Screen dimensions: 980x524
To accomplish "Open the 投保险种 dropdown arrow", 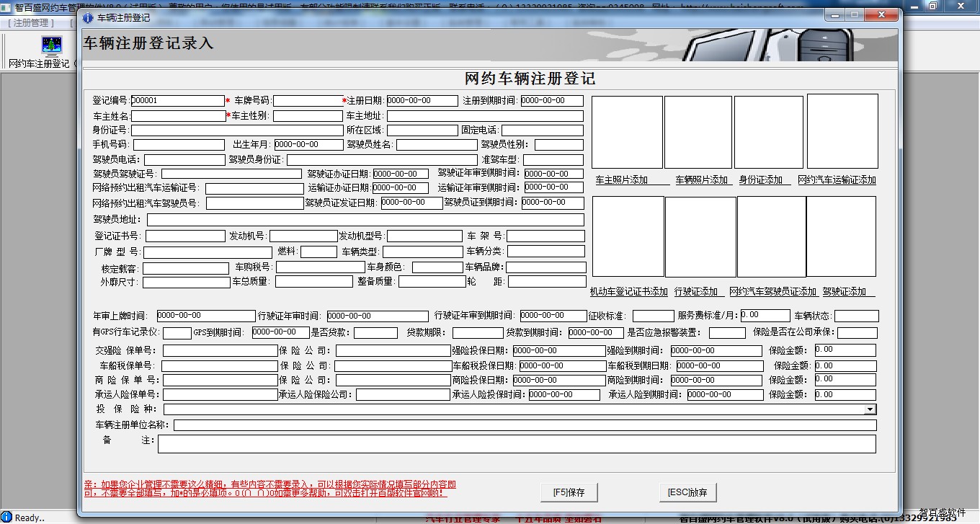I will (x=870, y=409).
